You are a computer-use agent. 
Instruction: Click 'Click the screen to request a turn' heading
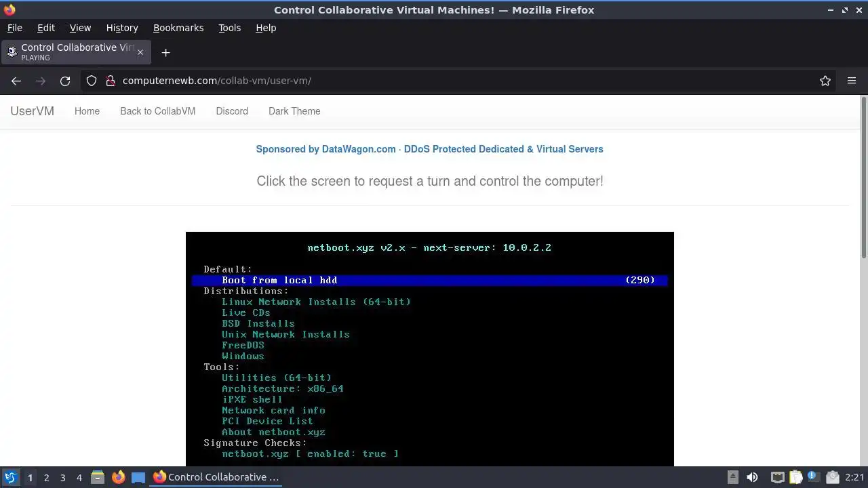coord(430,181)
